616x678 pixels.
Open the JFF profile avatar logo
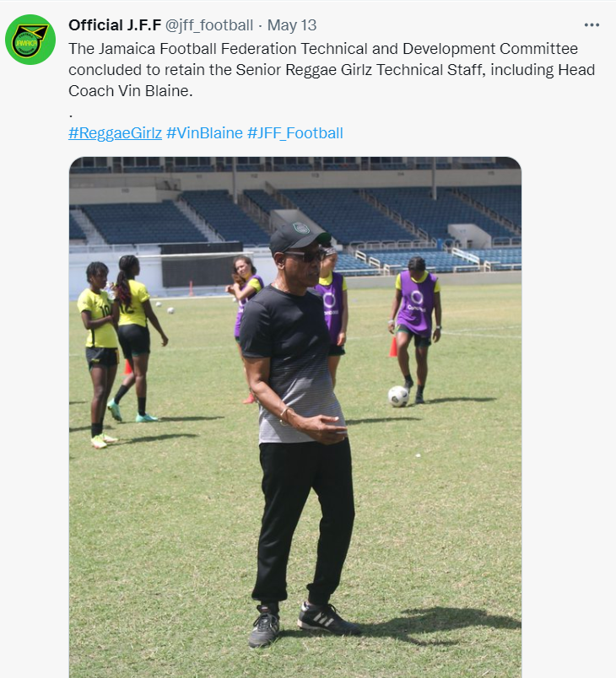click(30, 40)
